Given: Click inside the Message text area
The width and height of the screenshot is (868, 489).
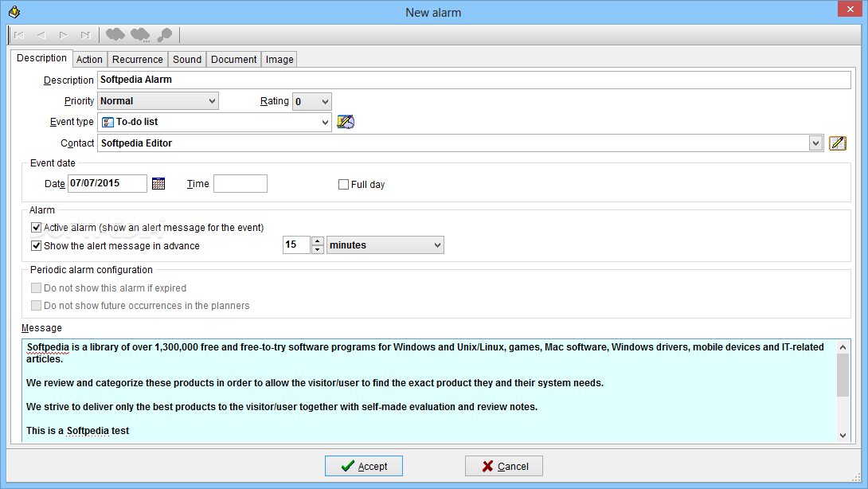Looking at the screenshot, I should [429, 390].
